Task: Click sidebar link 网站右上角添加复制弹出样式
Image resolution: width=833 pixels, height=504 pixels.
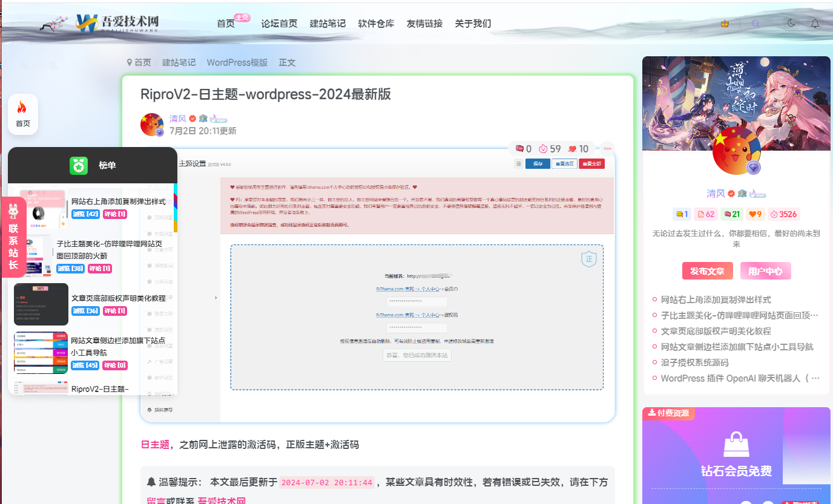Action: click(716, 299)
